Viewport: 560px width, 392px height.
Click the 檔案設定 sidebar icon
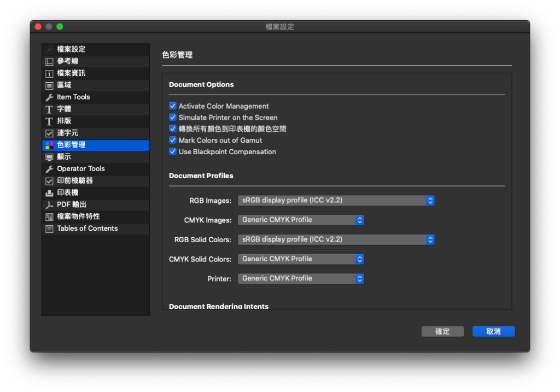(x=49, y=50)
